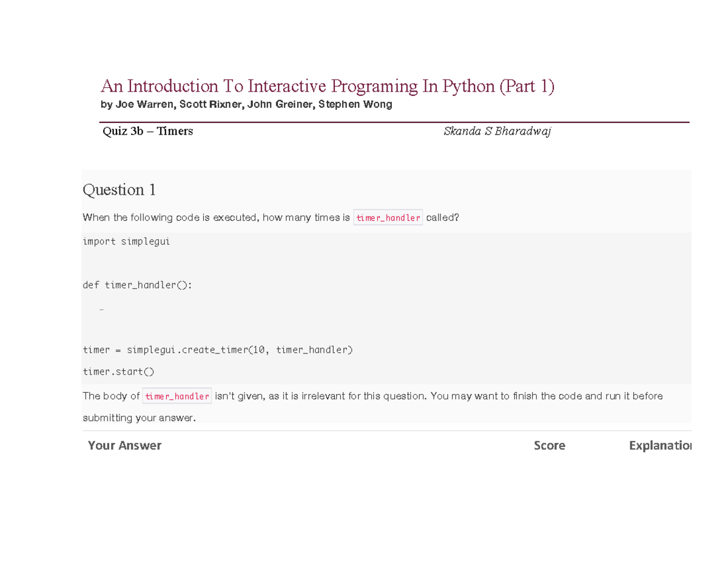728x562 pixels.
Task: Click the red timer_handler code tag in the question
Action: (388, 218)
